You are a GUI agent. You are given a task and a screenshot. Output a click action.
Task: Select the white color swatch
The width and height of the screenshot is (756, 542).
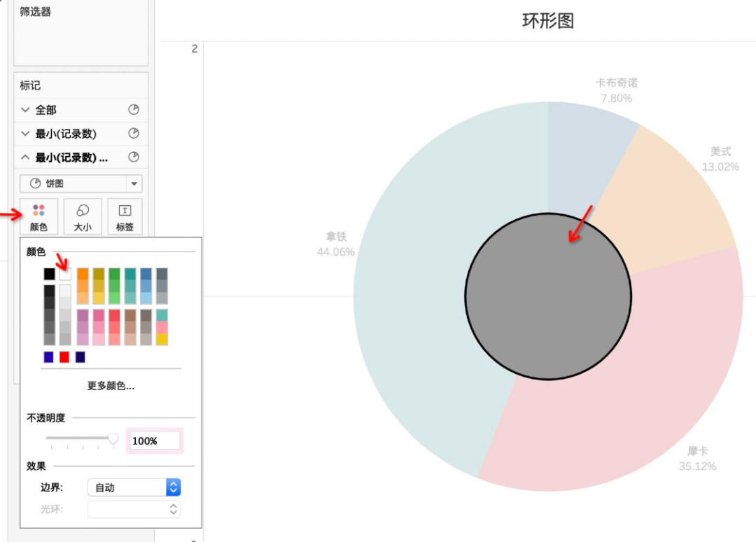point(65,274)
